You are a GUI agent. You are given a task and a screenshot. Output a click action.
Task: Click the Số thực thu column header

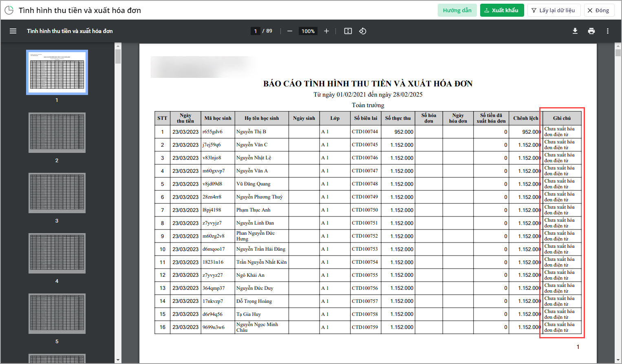tap(398, 118)
